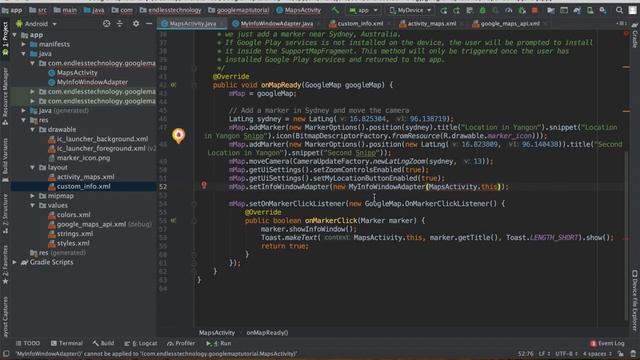
Task: Click the red error bulb on line 52
Action: coord(204,185)
